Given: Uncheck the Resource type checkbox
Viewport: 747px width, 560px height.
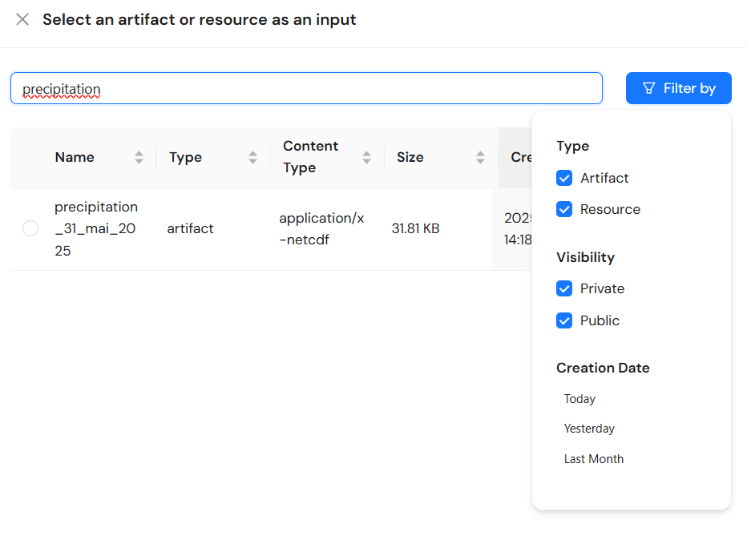Looking at the screenshot, I should click(x=564, y=209).
